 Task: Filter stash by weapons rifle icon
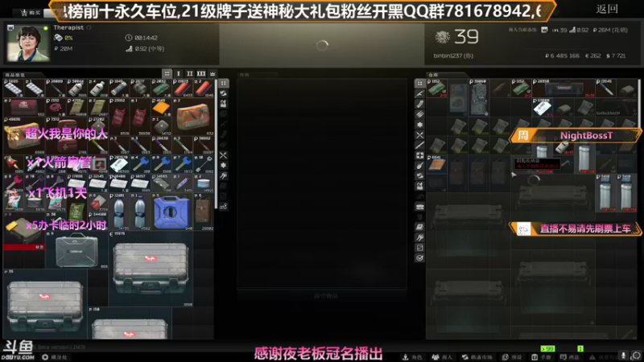click(x=419, y=93)
